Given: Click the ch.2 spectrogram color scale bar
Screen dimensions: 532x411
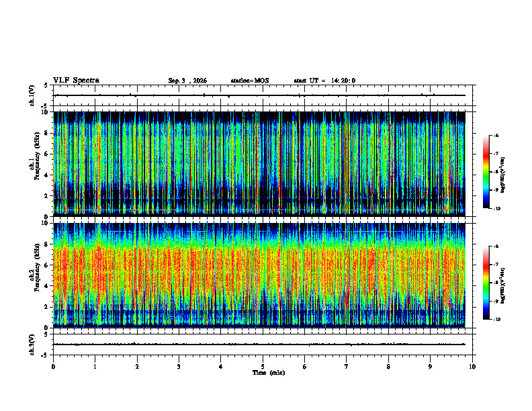Looking at the screenshot, I should [486, 283].
